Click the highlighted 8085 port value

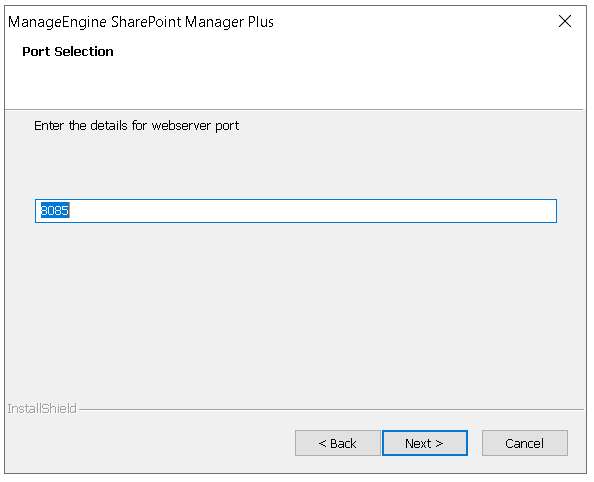[x=55, y=210]
